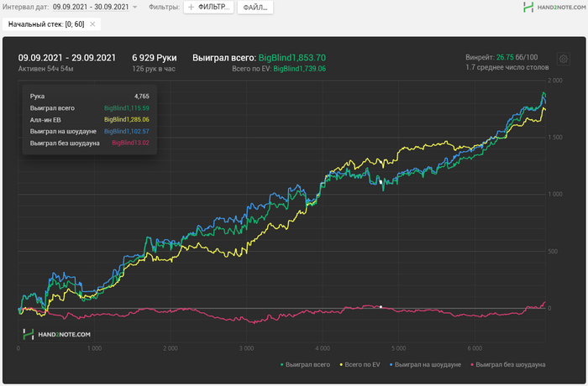Toggle the Всего по EV legend series

tap(360, 364)
